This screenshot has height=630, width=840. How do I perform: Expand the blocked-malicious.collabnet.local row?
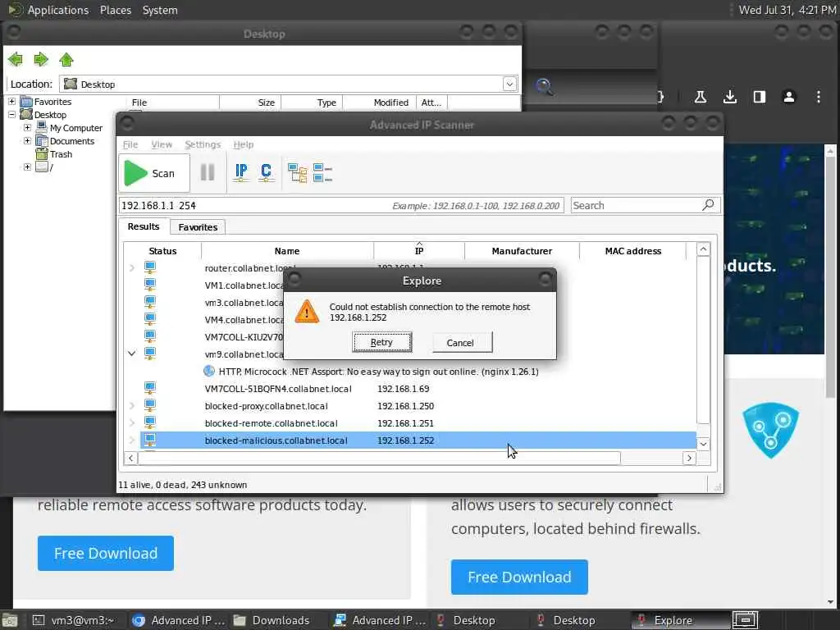(132, 440)
